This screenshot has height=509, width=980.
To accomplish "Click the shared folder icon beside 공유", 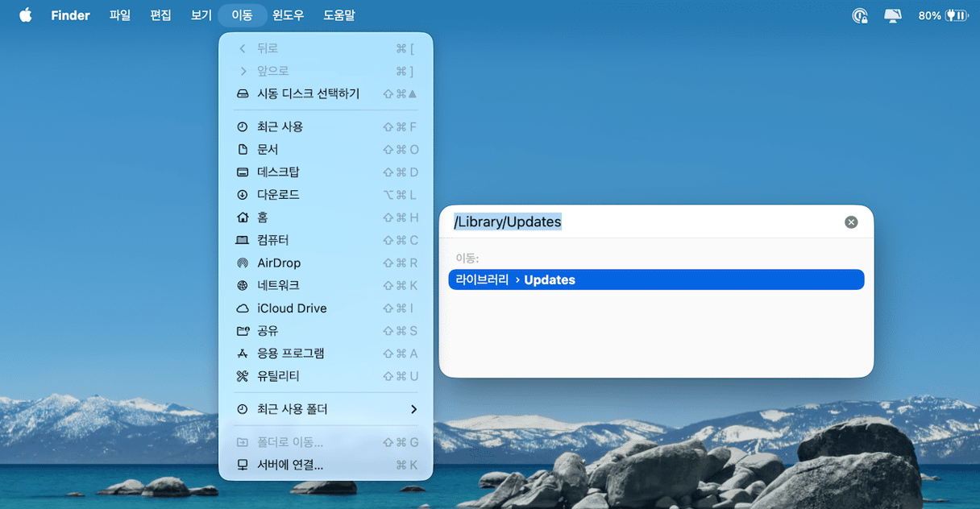I will pyautogui.click(x=243, y=330).
